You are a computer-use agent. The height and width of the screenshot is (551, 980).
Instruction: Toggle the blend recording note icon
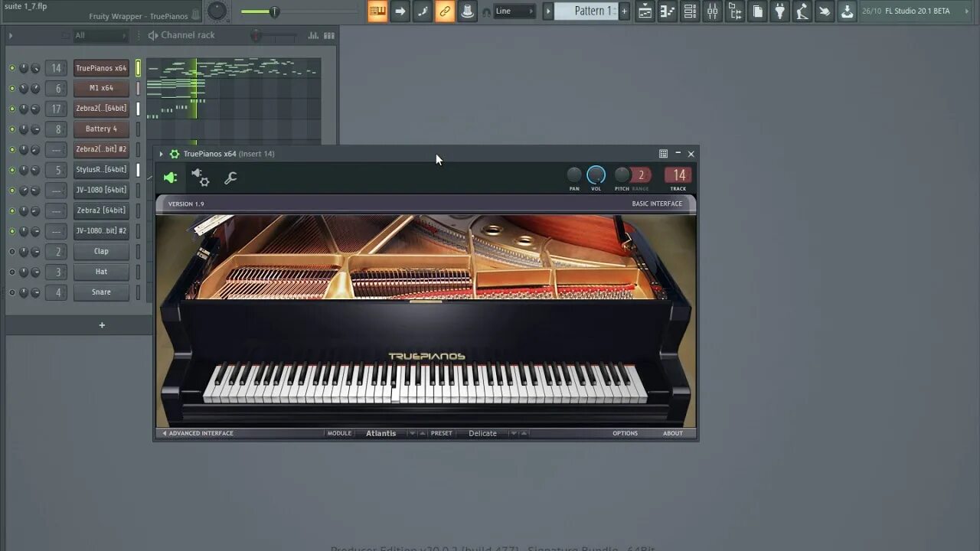(x=422, y=11)
